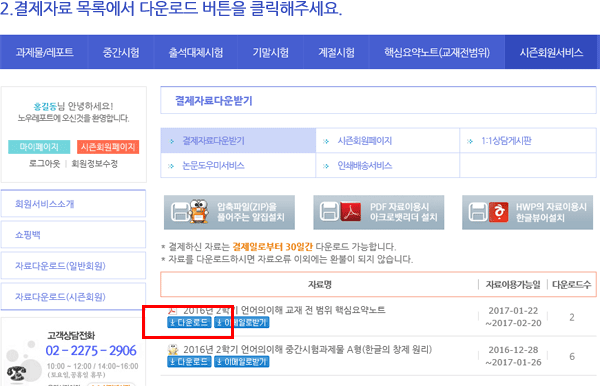Open the 인쇄배송서비스 link

pyautogui.click(x=387, y=166)
